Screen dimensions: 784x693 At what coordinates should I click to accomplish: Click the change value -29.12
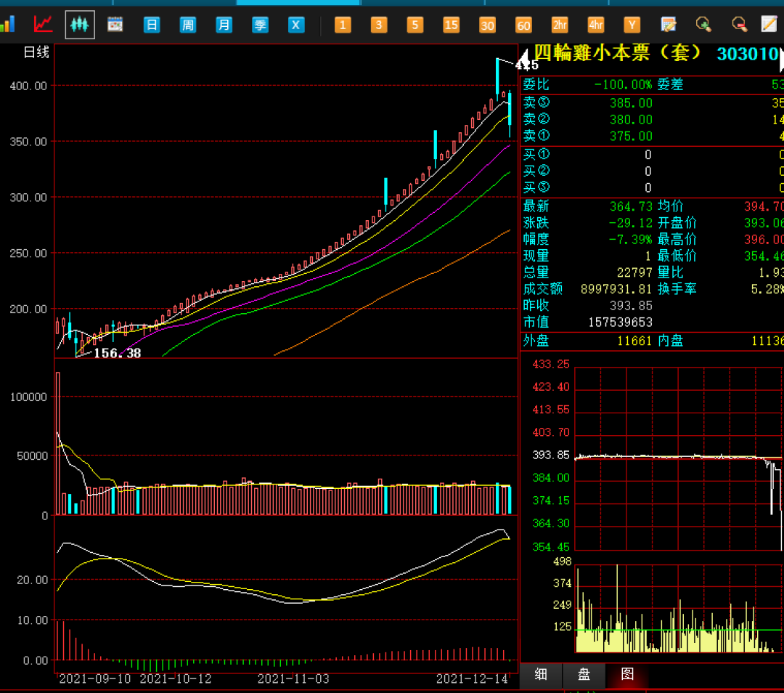click(631, 223)
